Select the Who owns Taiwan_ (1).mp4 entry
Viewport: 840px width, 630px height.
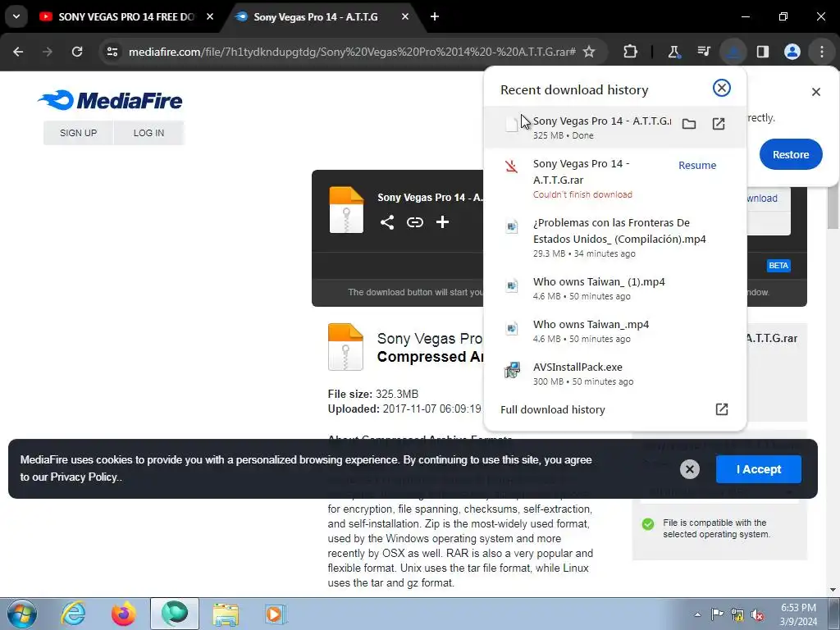coord(614,288)
